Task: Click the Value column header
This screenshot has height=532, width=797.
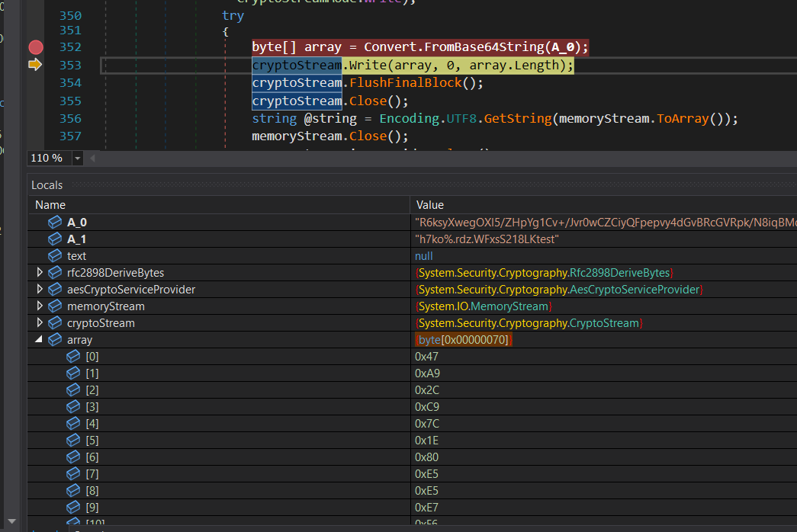Action: coord(429,205)
